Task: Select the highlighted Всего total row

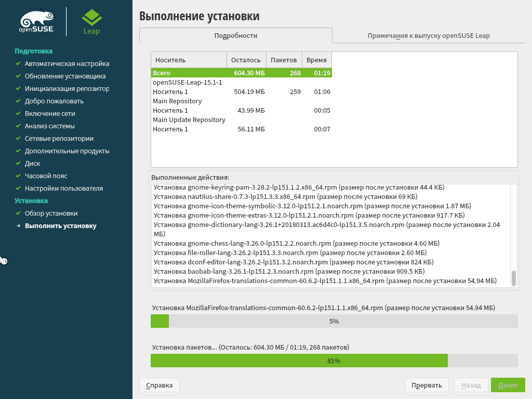Action: (x=241, y=73)
